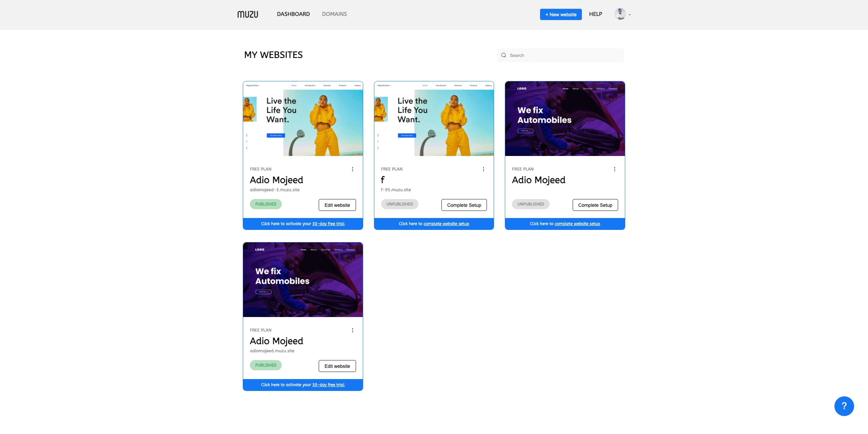Click the '+ New website' button
This screenshot has height=434, width=868.
pos(561,14)
